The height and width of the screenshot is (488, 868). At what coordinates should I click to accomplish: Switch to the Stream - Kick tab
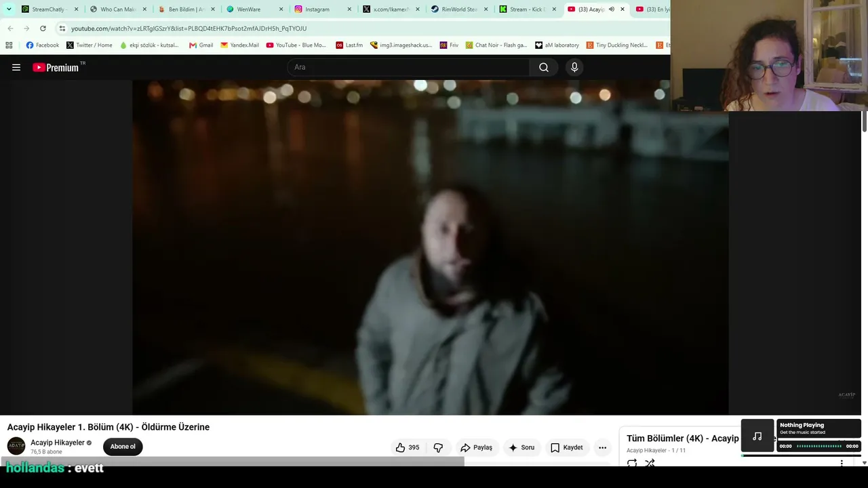528,9
